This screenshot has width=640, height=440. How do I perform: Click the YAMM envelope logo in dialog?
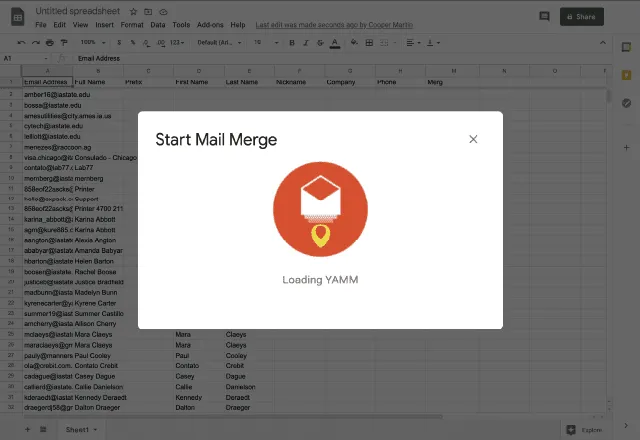click(320, 209)
